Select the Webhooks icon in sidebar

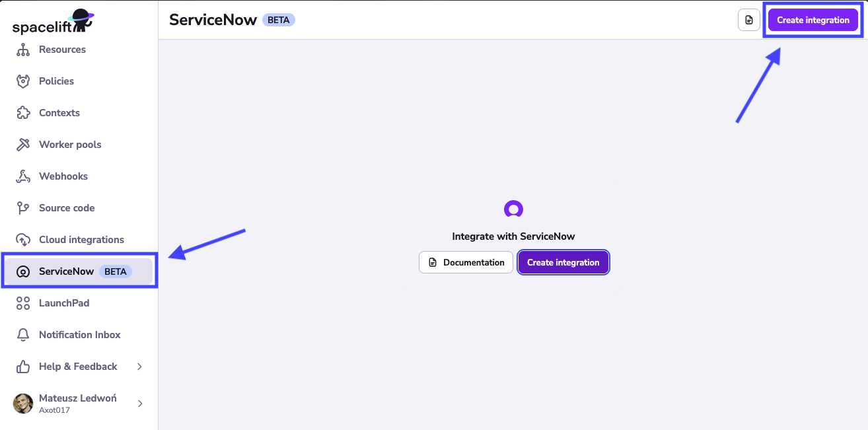23,176
